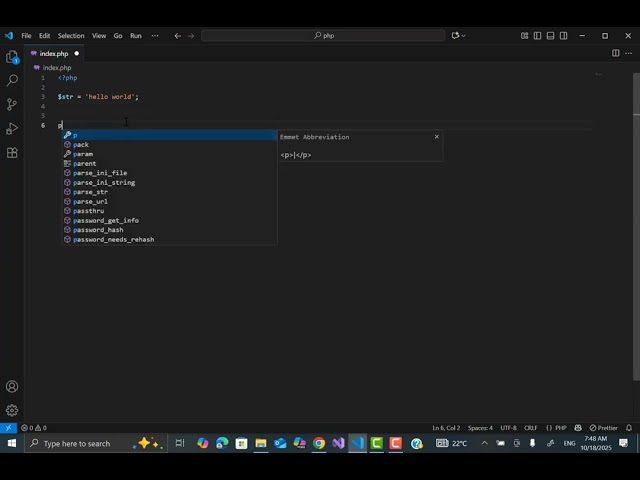
Task: Toggle the bottom Panel visibility
Action: point(551,36)
